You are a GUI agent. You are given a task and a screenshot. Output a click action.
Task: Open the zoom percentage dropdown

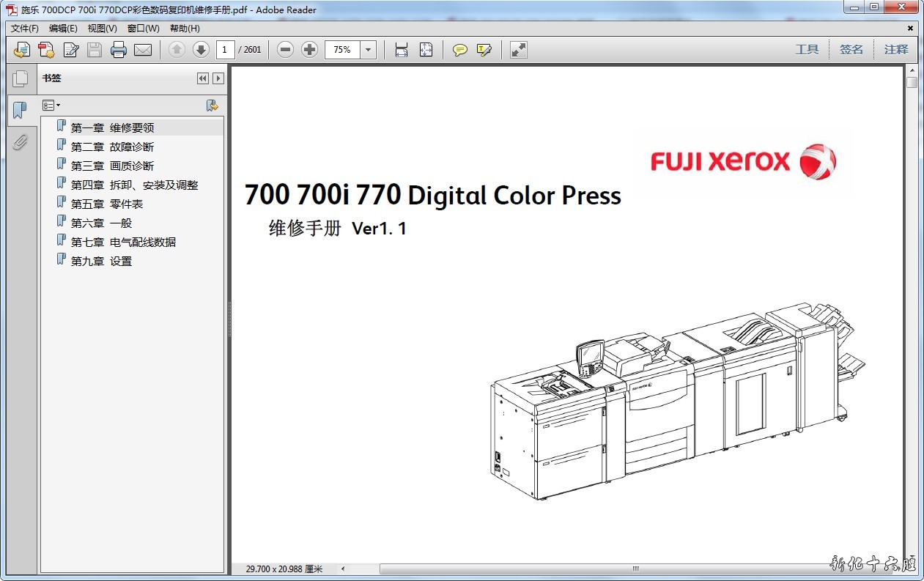click(x=369, y=50)
